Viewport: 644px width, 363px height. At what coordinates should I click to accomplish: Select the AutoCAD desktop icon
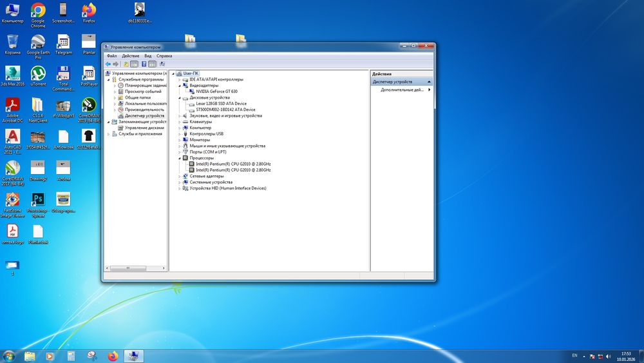click(12, 137)
